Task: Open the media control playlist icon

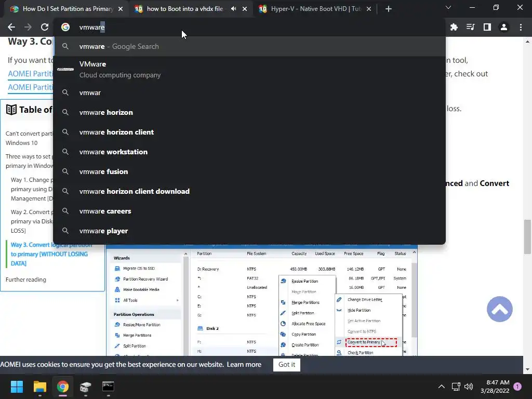Action: 471,27
